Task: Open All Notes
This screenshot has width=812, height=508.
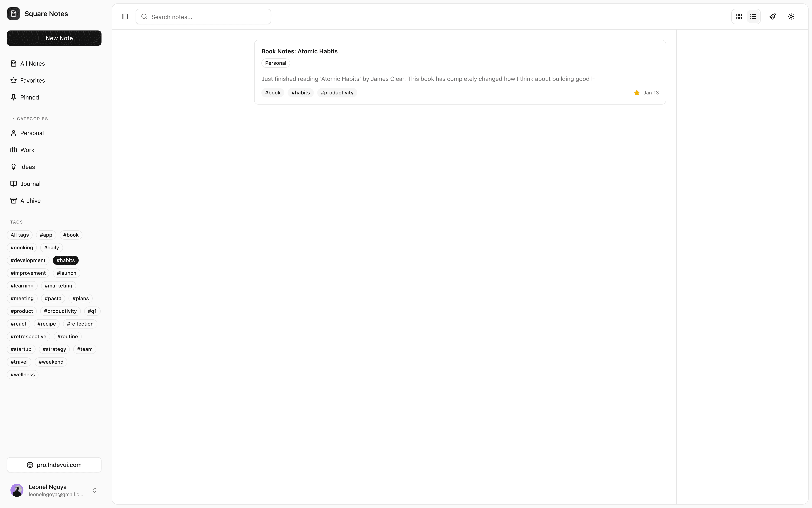Action: click(x=54, y=63)
